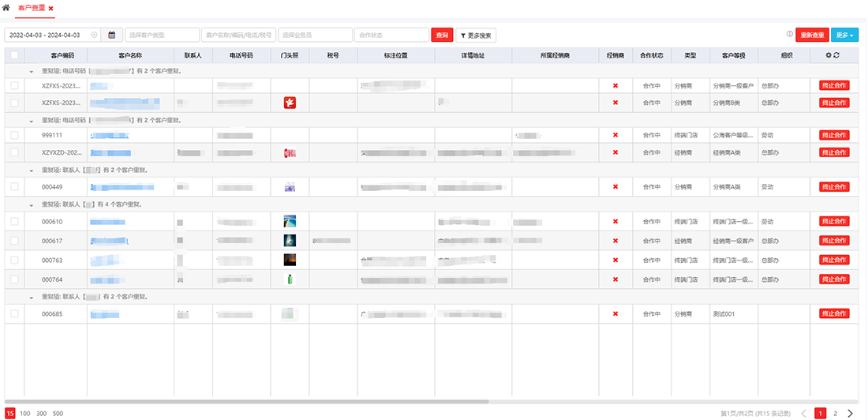Image resolution: width=868 pixels, height=420 pixels.
Task: Open column settings gear icon in table header
Action: point(829,55)
